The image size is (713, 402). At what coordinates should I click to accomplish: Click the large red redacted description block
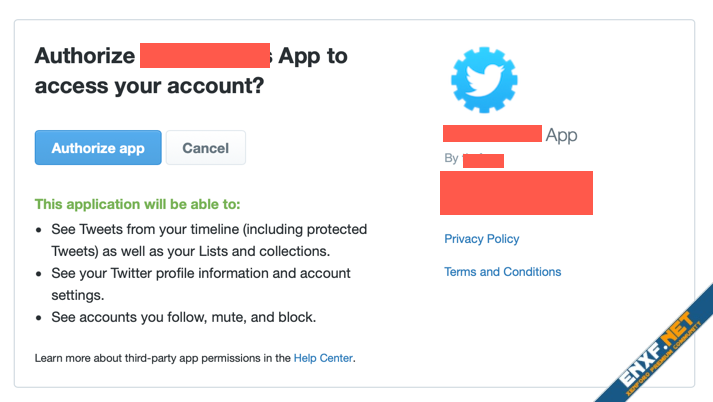coord(516,192)
